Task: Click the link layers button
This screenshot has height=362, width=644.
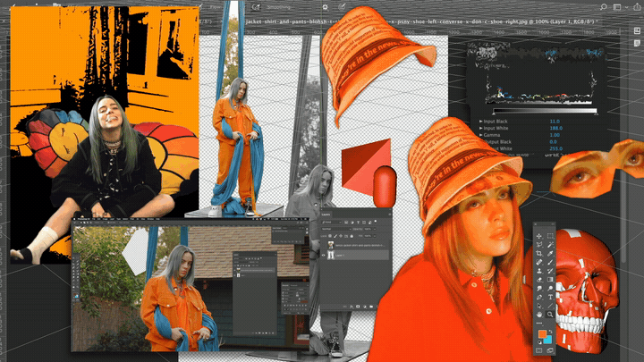Action: coord(345,307)
